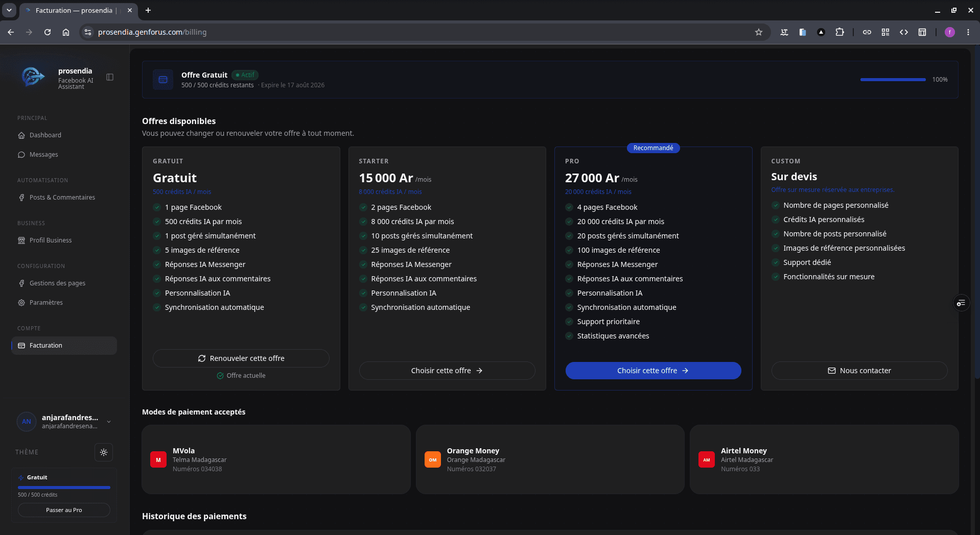980x535 pixels.
Task: Click the prosendia logo
Action: [34, 77]
